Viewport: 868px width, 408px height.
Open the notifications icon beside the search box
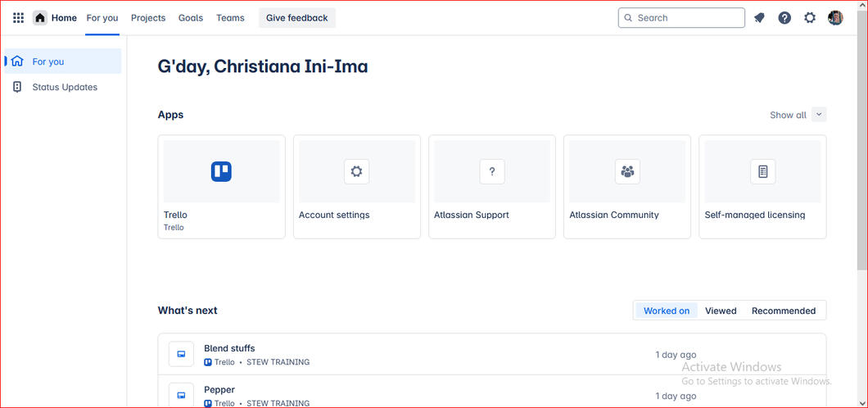pyautogui.click(x=759, y=18)
